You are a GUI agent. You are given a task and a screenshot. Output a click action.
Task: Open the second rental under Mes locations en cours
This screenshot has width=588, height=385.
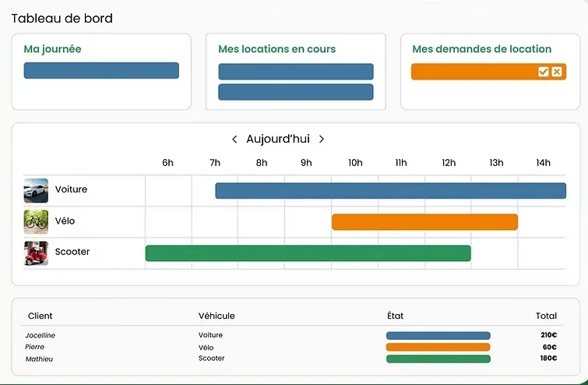click(x=296, y=92)
